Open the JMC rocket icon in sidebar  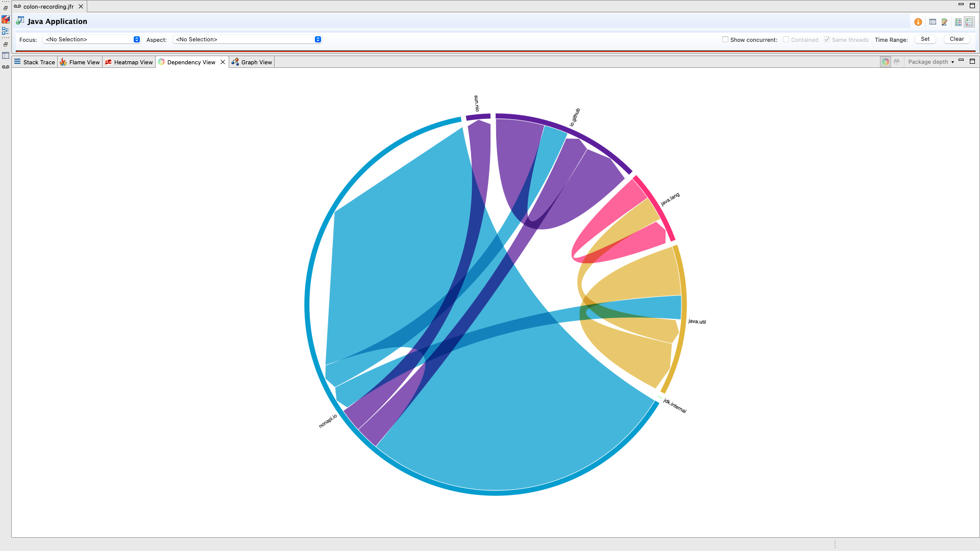pos(6,19)
